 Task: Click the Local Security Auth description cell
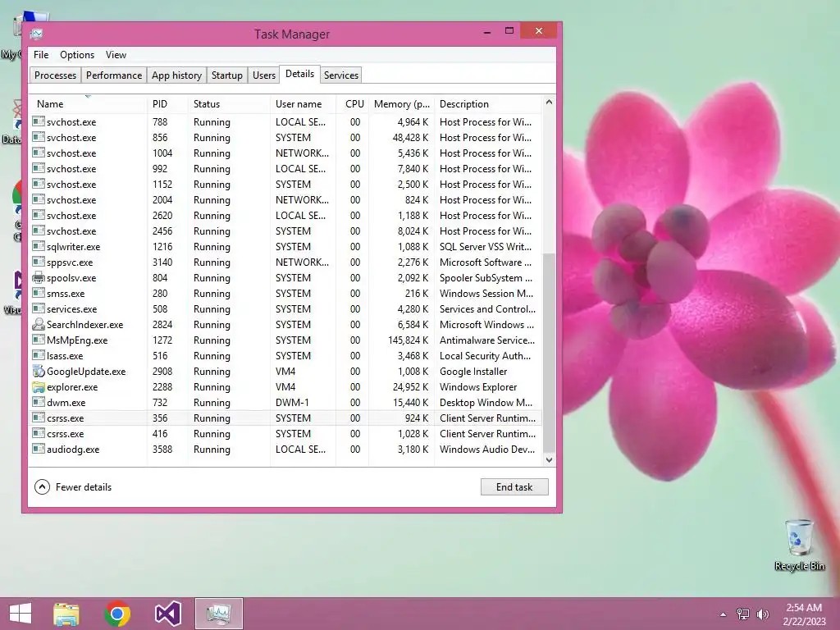coord(485,356)
